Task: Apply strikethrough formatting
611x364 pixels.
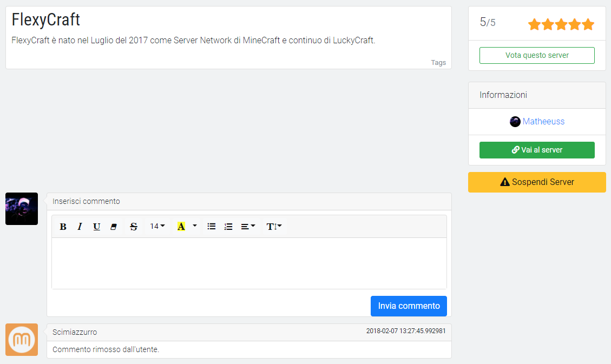Action: point(134,227)
